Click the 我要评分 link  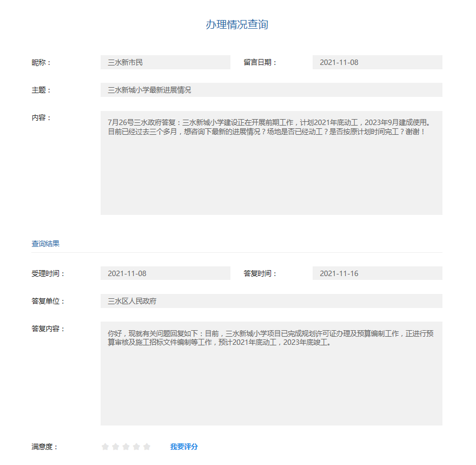(184, 447)
